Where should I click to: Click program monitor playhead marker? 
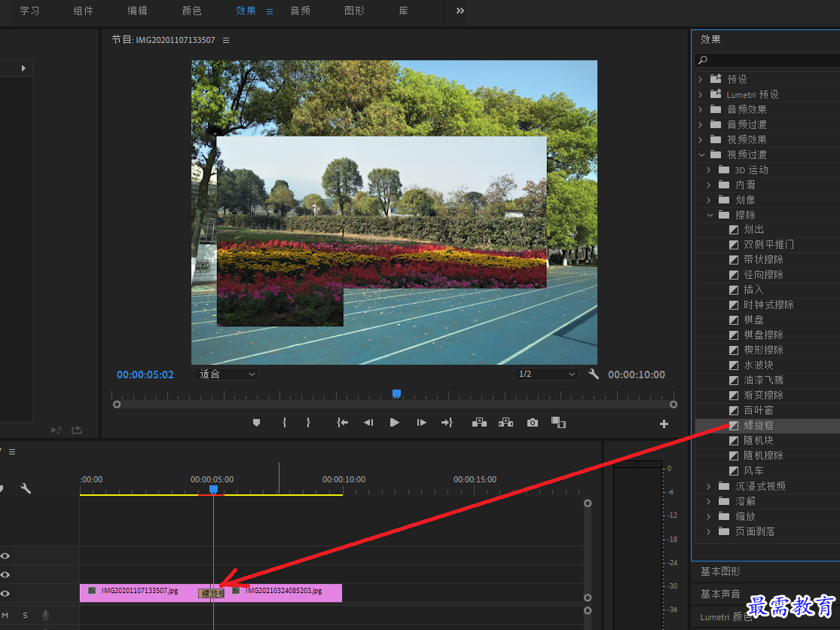(x=396, y=394)
